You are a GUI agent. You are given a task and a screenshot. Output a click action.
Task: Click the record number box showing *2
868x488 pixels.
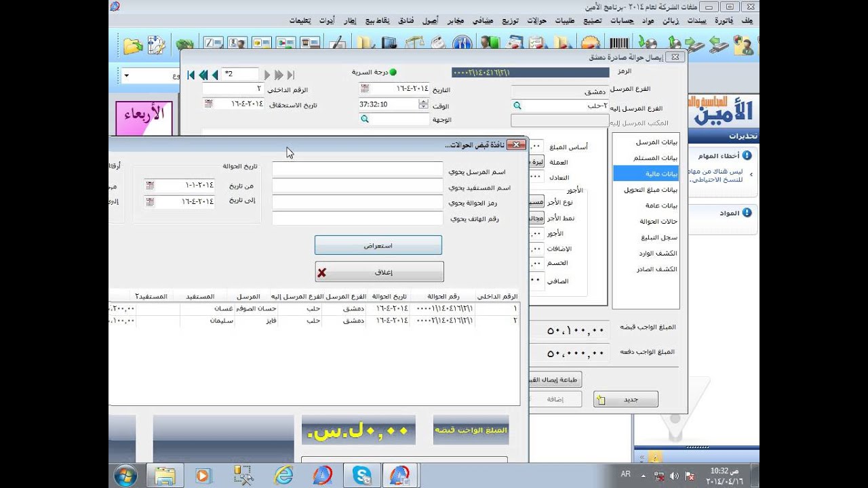point(240,74)
